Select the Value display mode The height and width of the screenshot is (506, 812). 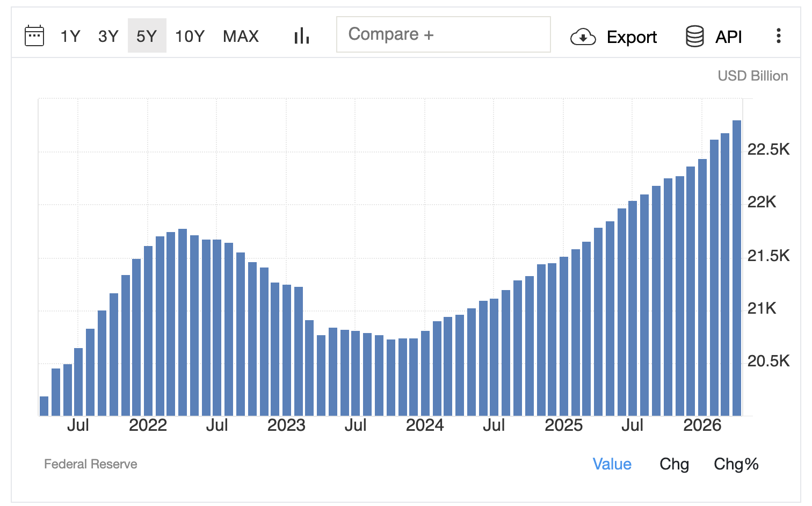[612, 464]
